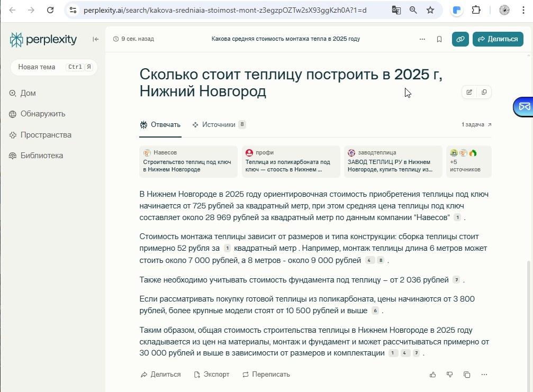The height and width of the screenshot is (392, 533).
Task: Open site information icon in address bar
Action: click(73, 10)
